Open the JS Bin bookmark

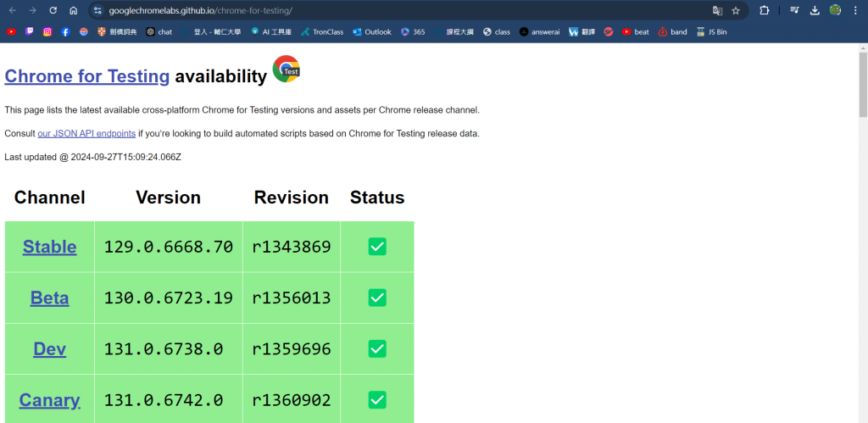tap(712, 32)
